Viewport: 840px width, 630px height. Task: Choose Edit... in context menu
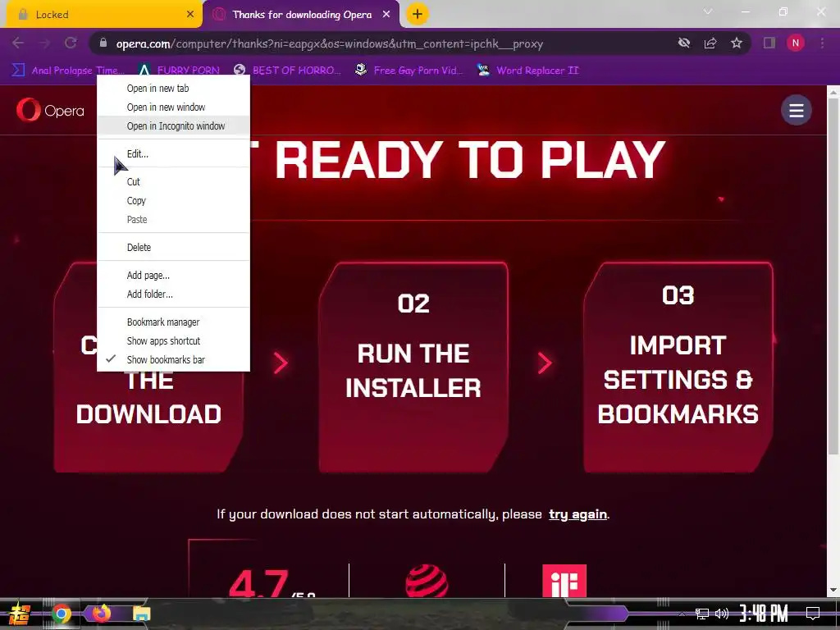click(173, 153)
